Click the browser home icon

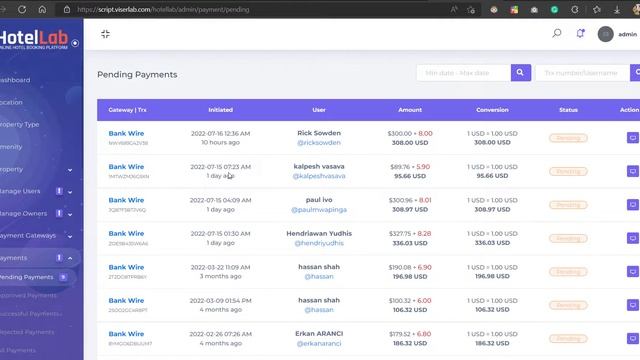click(x=42, y=9)
